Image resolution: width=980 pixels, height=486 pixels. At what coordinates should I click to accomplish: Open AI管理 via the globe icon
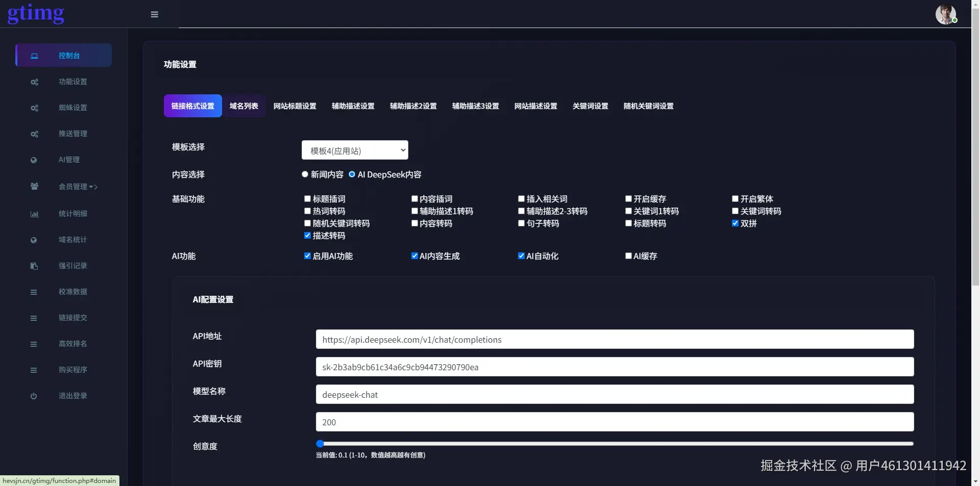tap(33, 160)
